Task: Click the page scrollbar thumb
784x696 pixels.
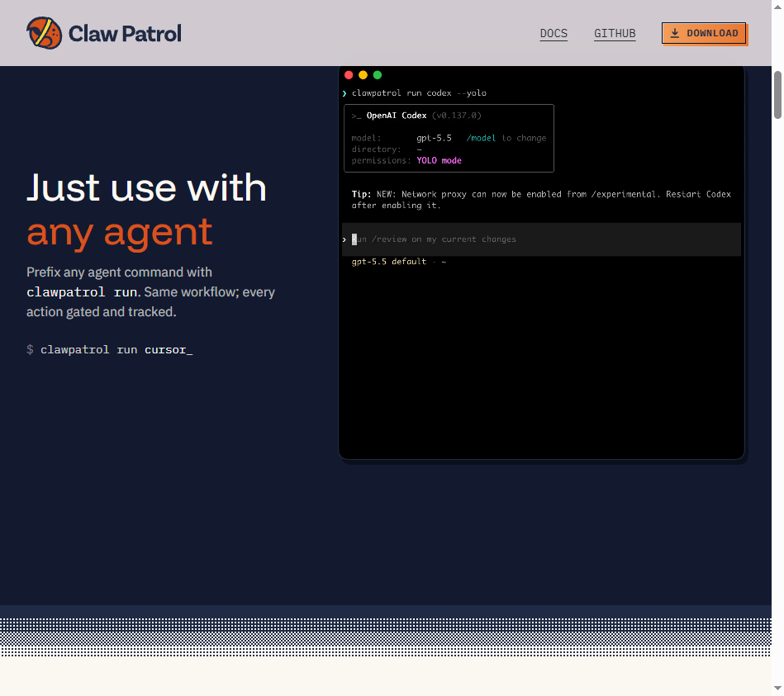Action: pos(777,95)
